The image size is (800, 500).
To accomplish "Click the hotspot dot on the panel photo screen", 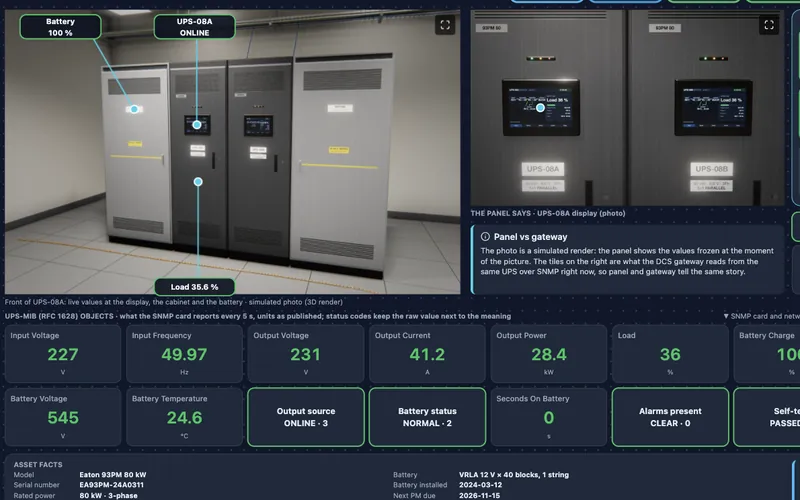I will click(x=540, y=108).
